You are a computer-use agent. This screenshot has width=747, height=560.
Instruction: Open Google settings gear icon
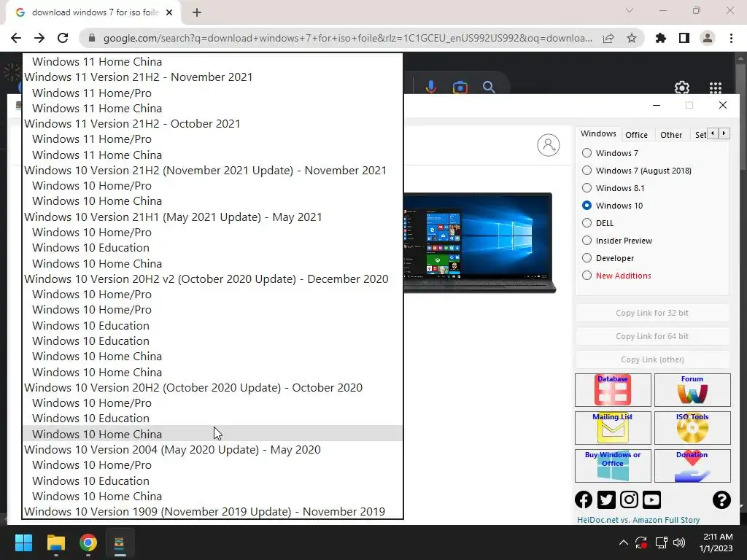[682, 87]
